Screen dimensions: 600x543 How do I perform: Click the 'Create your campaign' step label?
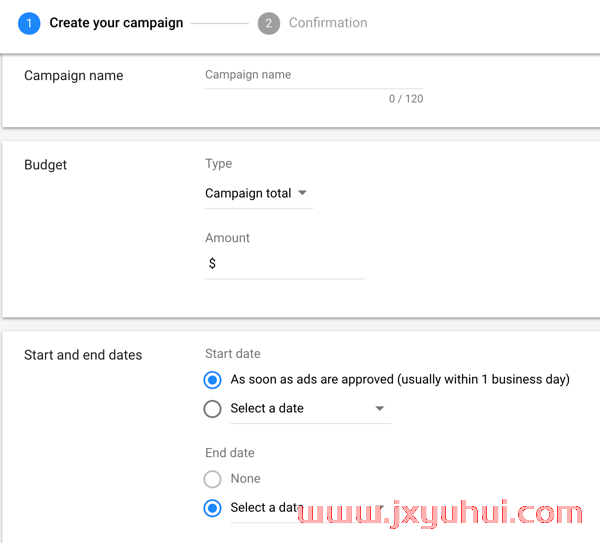[116, 23]
